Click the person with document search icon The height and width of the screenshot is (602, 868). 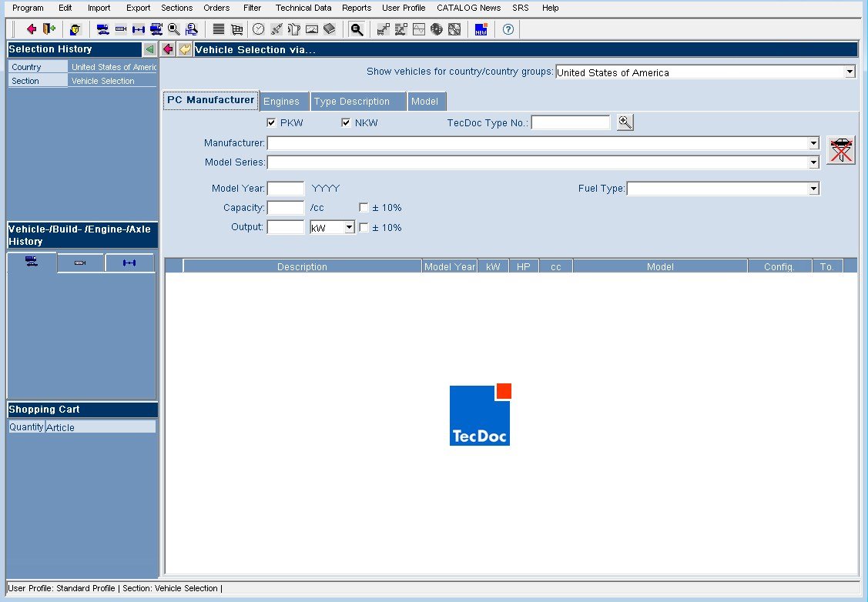pos(192,29)
